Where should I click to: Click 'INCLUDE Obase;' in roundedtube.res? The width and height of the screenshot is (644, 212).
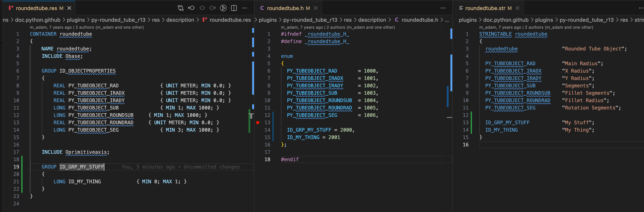click(x=62, y=56)
